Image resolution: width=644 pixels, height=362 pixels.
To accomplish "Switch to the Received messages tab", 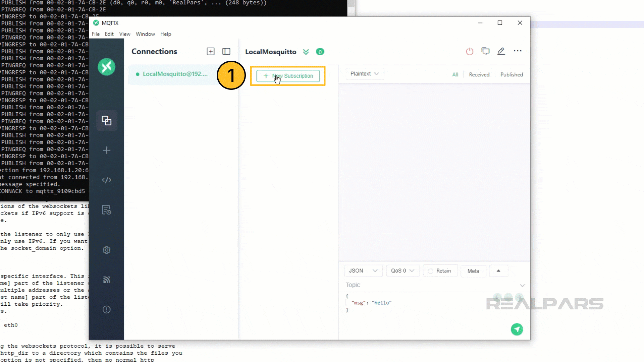I will pyautogui.click(x=479, y=74).
